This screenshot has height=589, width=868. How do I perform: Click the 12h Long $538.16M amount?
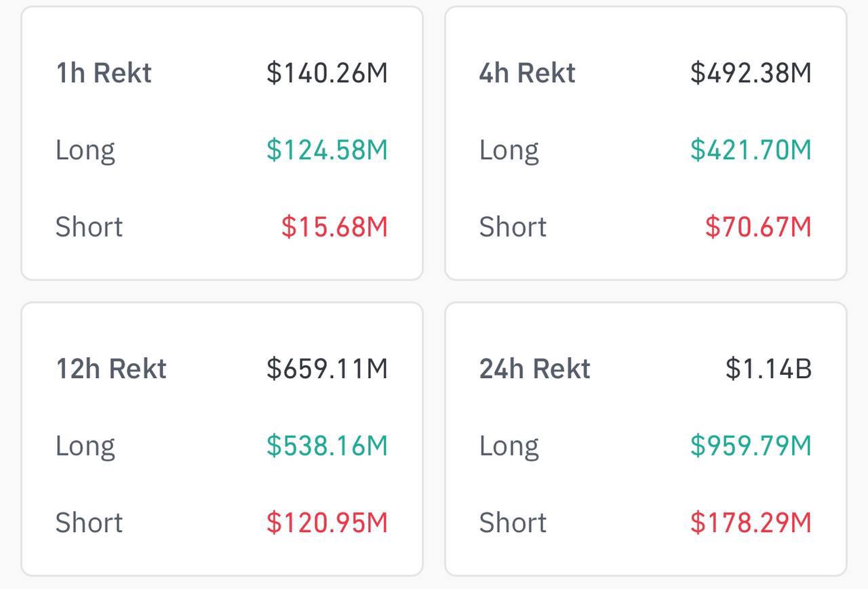(327, 445)
